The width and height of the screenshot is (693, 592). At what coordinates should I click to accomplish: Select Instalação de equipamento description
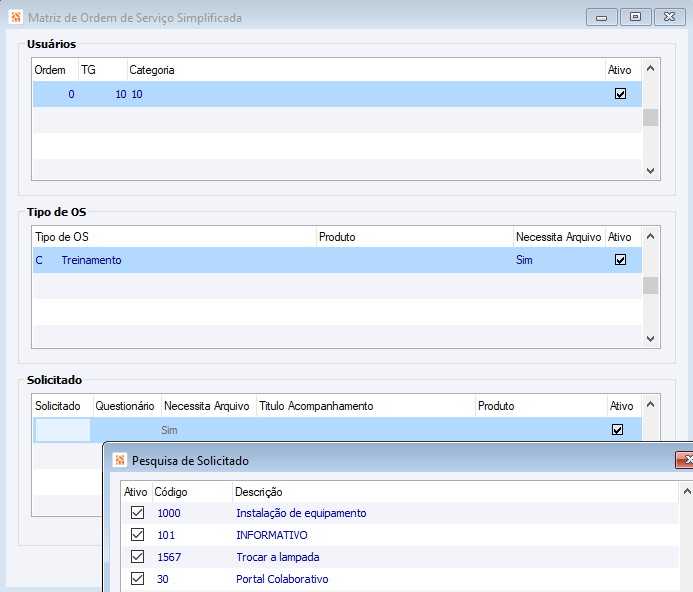[x=301, y=513]
